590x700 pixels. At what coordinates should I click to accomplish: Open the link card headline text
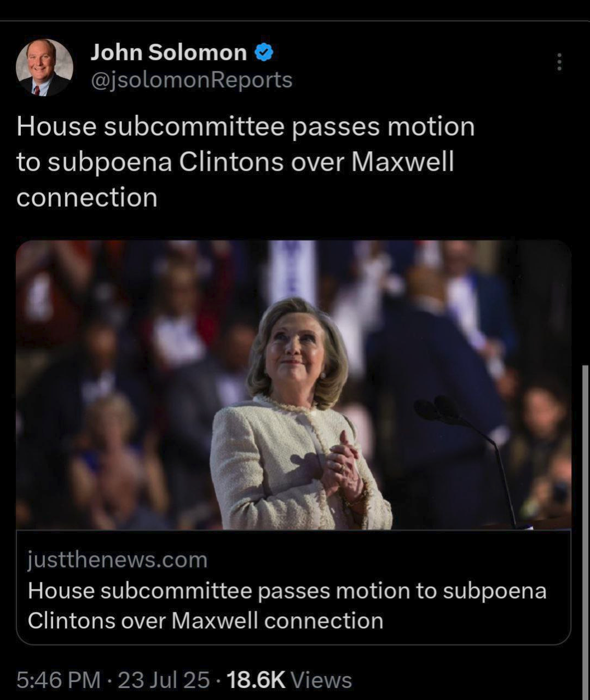coord(287,606)
